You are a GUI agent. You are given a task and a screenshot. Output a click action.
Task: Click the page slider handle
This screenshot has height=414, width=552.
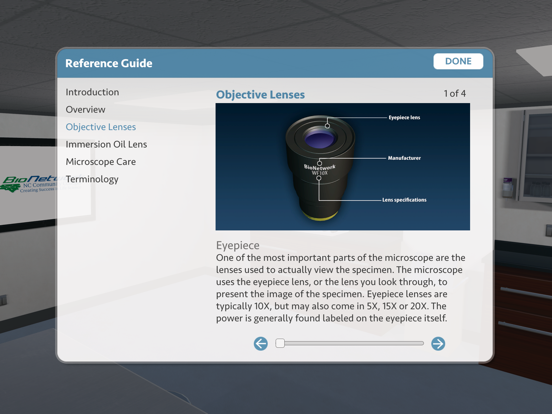tap(280, 343)
